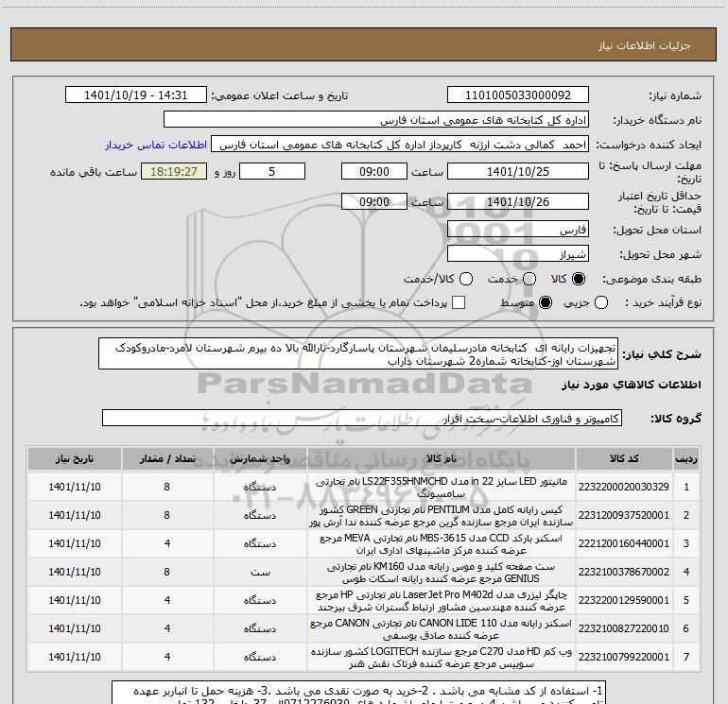Image resolution: width=728 pixels, height=704 pixels.
Task: Click the شماره نیاز field 1101005033000092
Action: pyautogui.click(x=518, y=95)
